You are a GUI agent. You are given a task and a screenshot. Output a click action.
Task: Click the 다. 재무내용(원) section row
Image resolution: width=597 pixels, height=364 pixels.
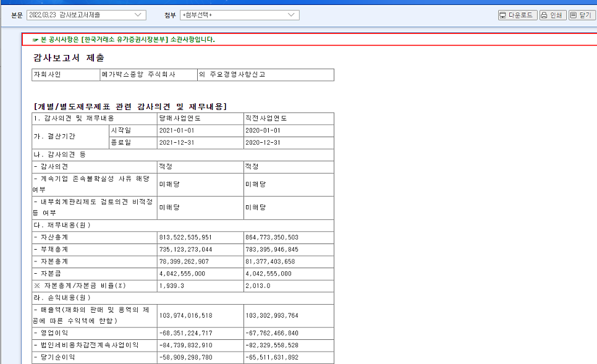[183, 226]
